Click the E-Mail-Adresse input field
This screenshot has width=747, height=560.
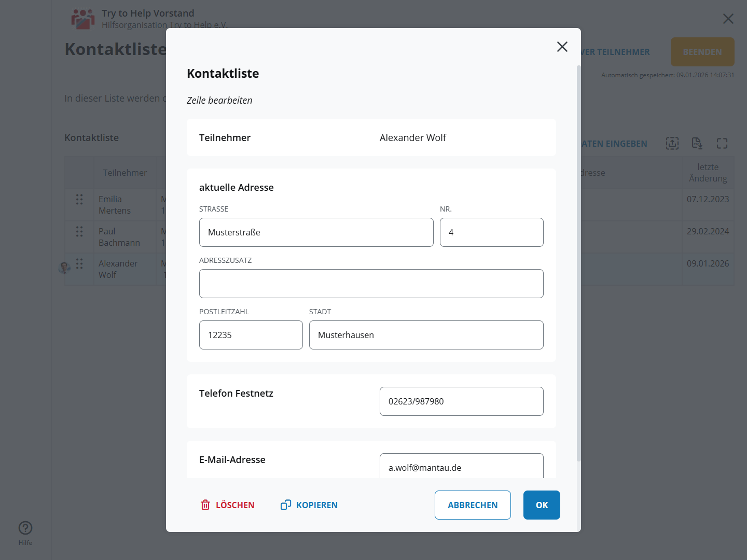tap(461, 467)
